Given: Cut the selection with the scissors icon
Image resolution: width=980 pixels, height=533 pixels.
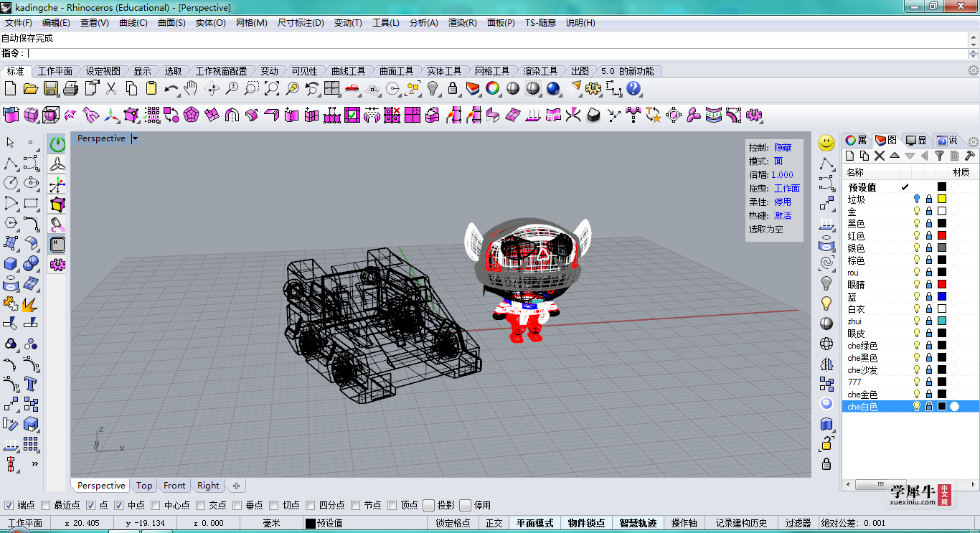Looking at the screenshot, I should click(111, 88).
